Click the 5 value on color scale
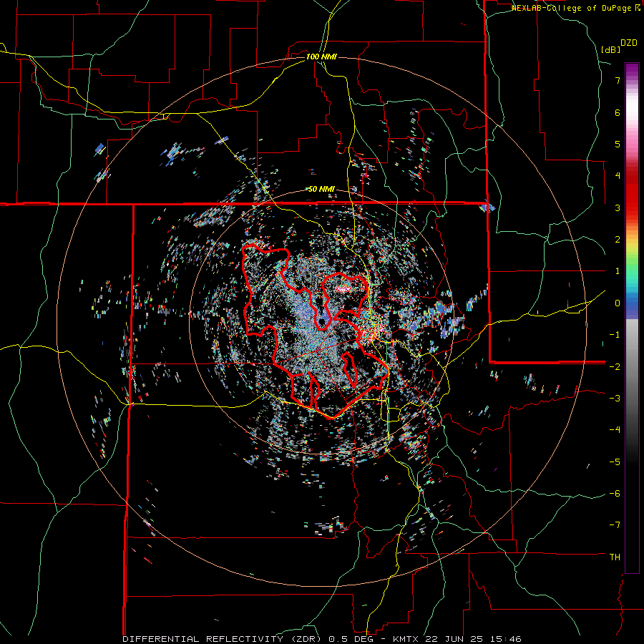Viewport: 644px width, 644px height. click(618, 144)
